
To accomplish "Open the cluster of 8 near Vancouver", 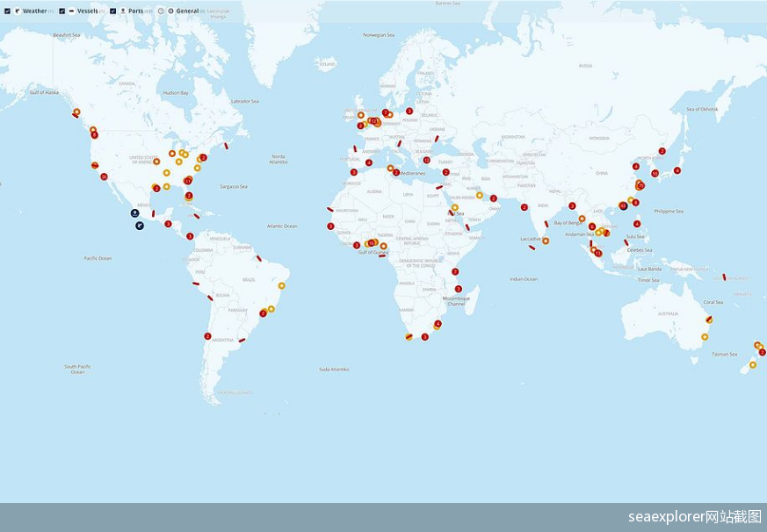I will [94, 135].
